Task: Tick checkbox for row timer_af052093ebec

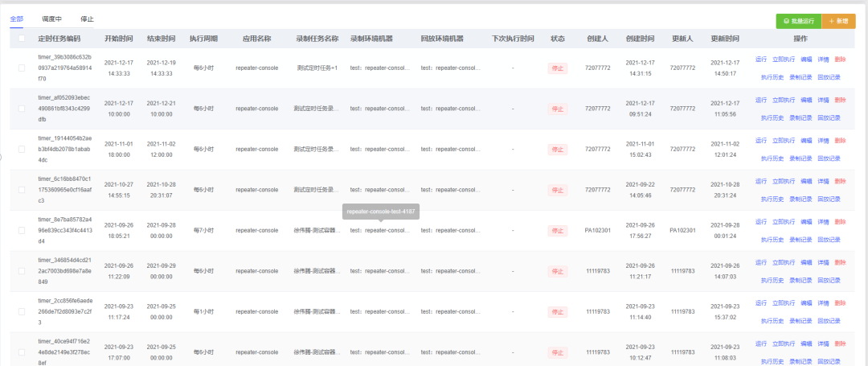Action: coord(22,109)
